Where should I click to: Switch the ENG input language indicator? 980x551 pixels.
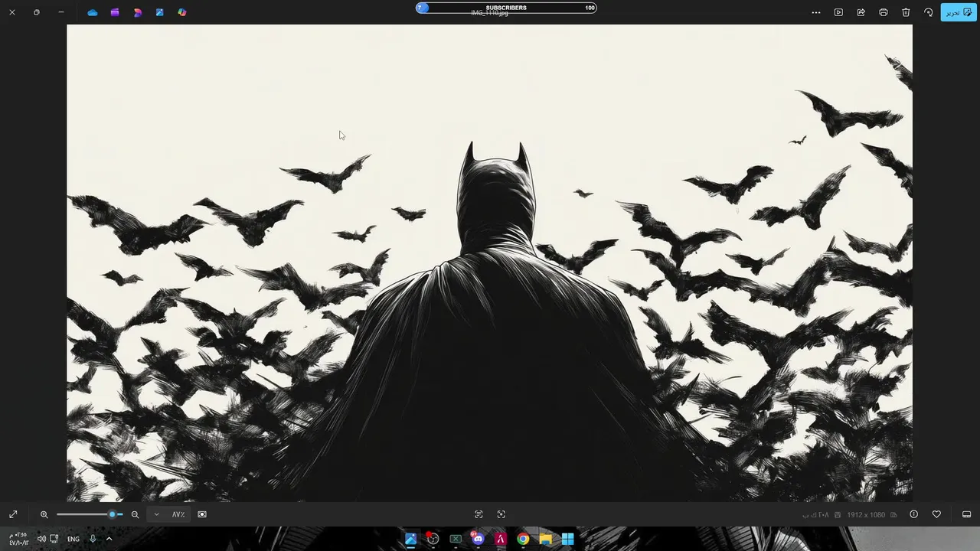click(73, 539)
